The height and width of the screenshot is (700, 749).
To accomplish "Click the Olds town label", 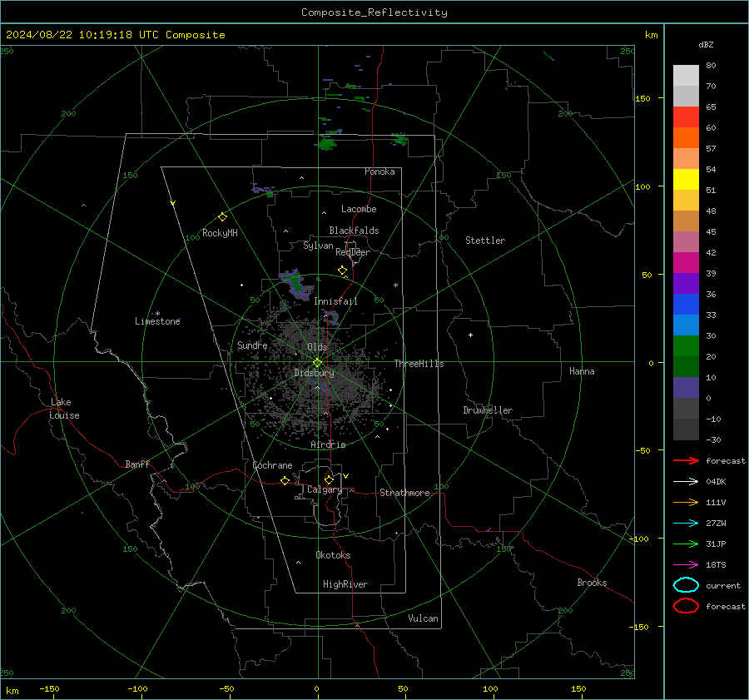I will 317,347.
